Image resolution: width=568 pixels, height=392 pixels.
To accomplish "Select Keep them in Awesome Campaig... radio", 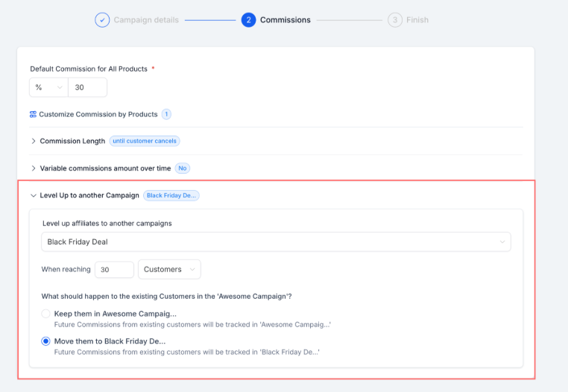I will coord(45,314).
